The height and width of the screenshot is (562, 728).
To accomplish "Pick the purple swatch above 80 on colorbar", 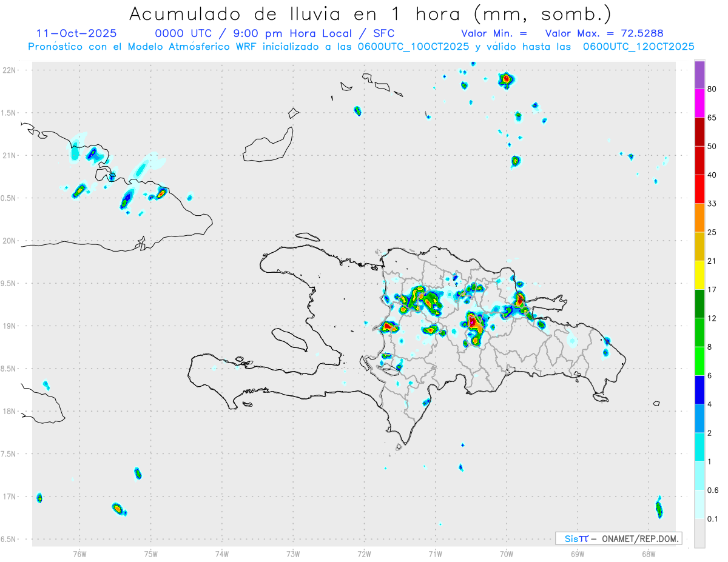I will [700, 75].
